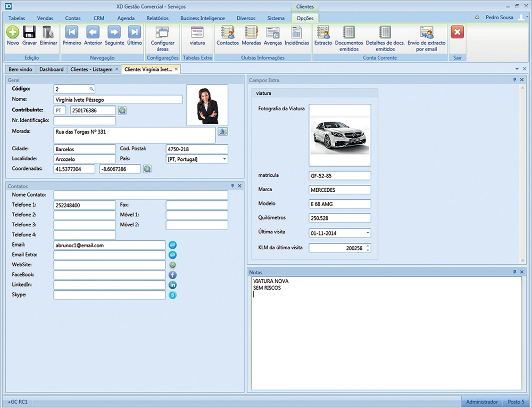Click the red Sair exit button
532x408 pixels.
point(458,32)
